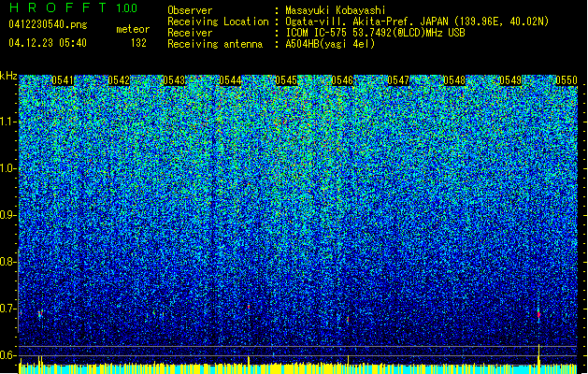
Task: Click the meteor count value 132
Action: pyautogui.click(x=138, y=43)
